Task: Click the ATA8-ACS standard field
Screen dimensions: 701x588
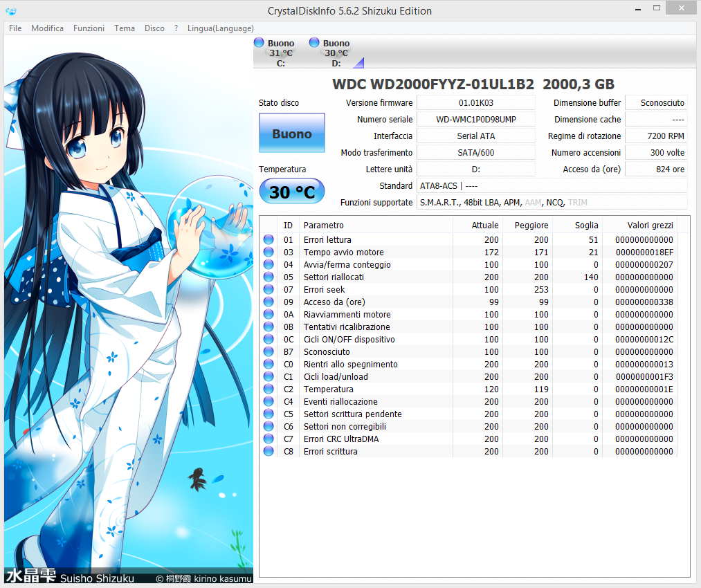Action: 552,186
